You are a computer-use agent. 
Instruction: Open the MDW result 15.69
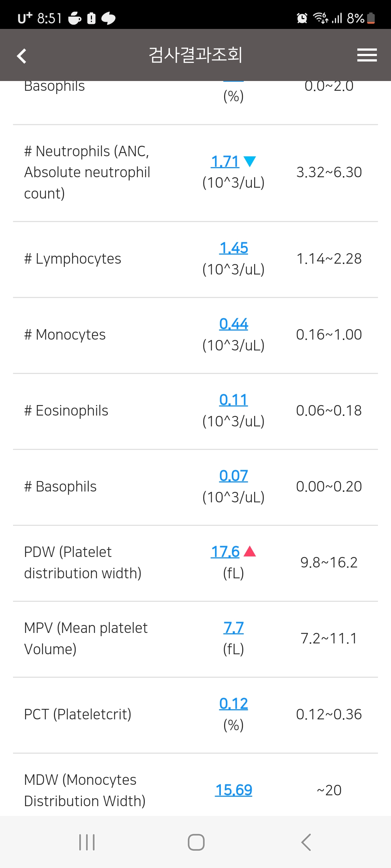tap(234, 790)
